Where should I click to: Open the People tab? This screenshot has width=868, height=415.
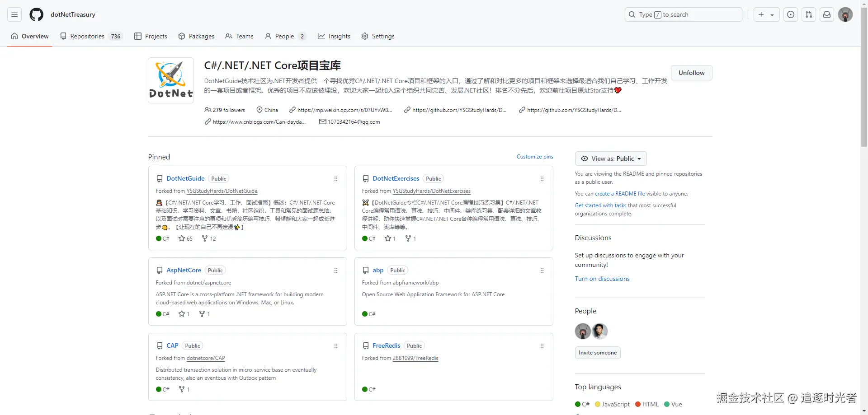click(x=285, y=36)
